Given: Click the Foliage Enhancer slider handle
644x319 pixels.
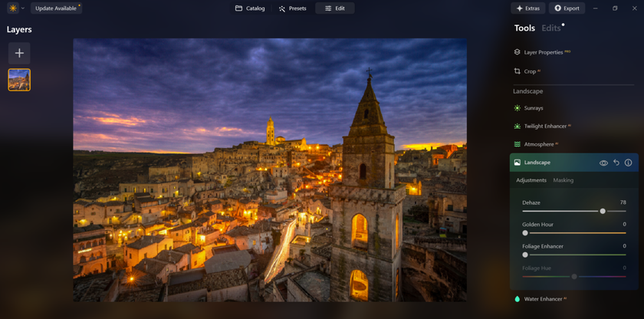Looking at the screenshot, I should click(x=525, y=255).
